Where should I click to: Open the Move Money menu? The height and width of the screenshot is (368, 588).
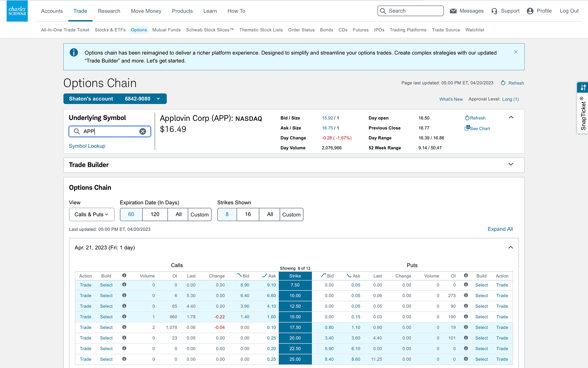pos(146,11)
